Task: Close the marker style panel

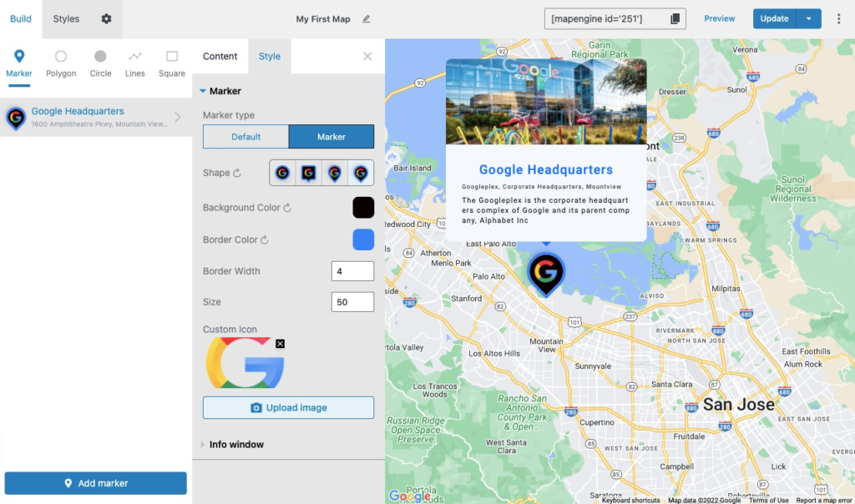Action: (x=367, y=56)
